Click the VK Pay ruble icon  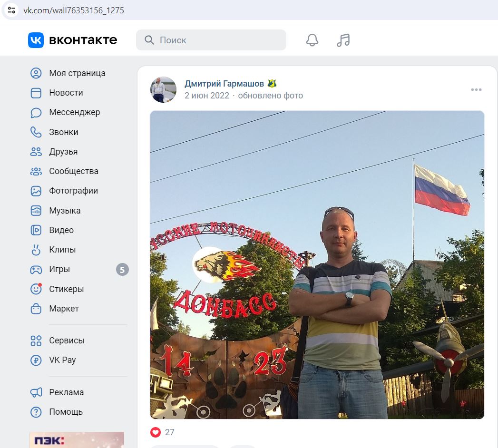pyautogui.click(x=36, y=360)
